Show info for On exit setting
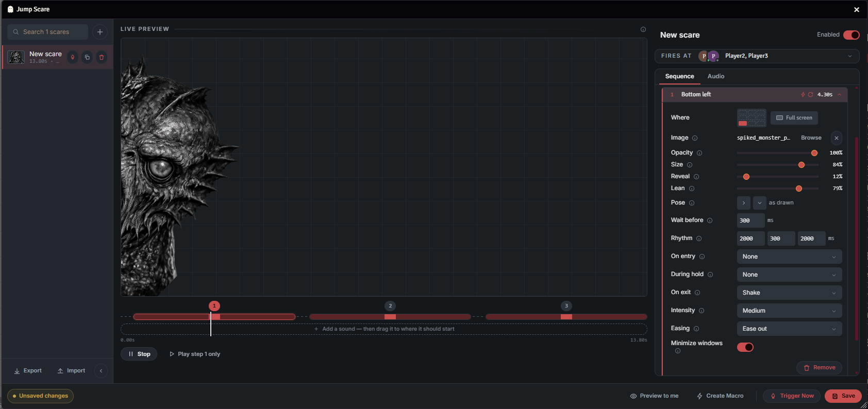 (x=697, y=293)
